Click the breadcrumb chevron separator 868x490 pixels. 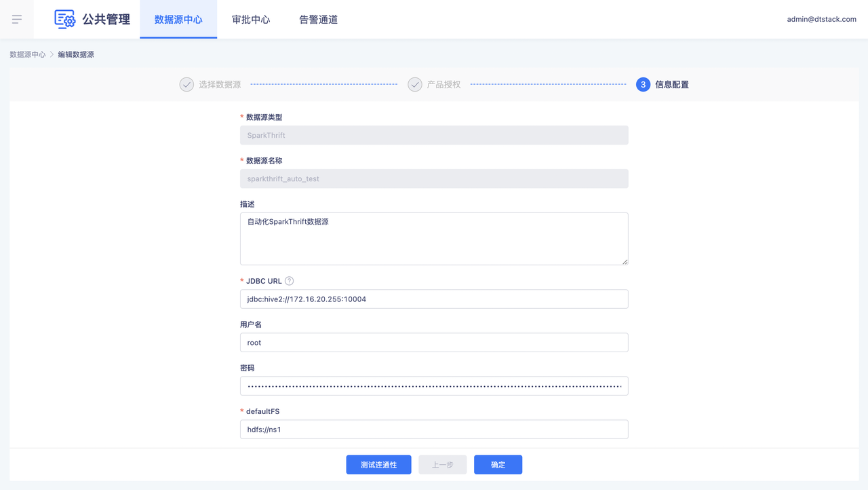(x=52, y=54)
